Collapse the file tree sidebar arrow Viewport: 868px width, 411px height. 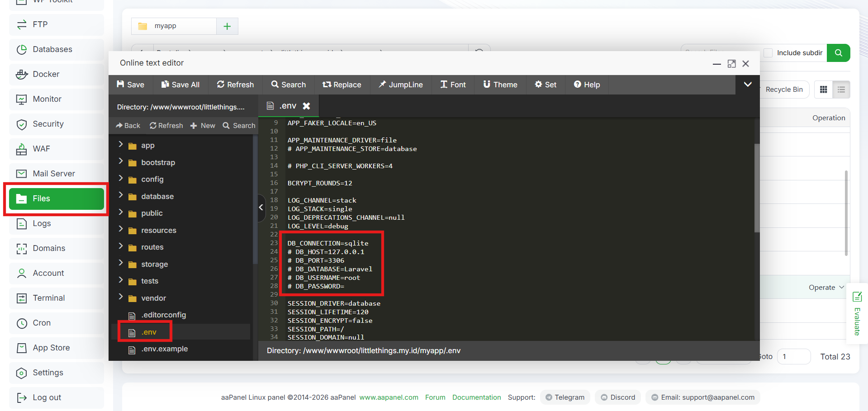click(261, 208)
